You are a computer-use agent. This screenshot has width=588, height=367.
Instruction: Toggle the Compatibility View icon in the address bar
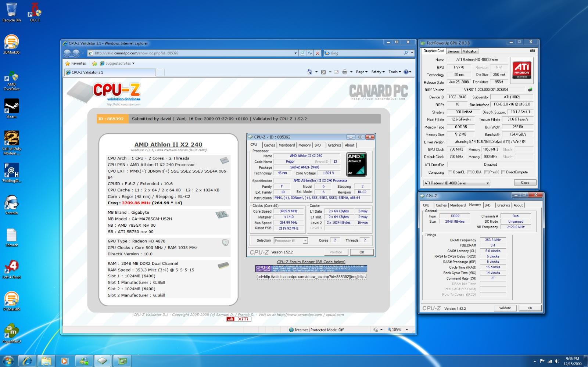(302, 53)
